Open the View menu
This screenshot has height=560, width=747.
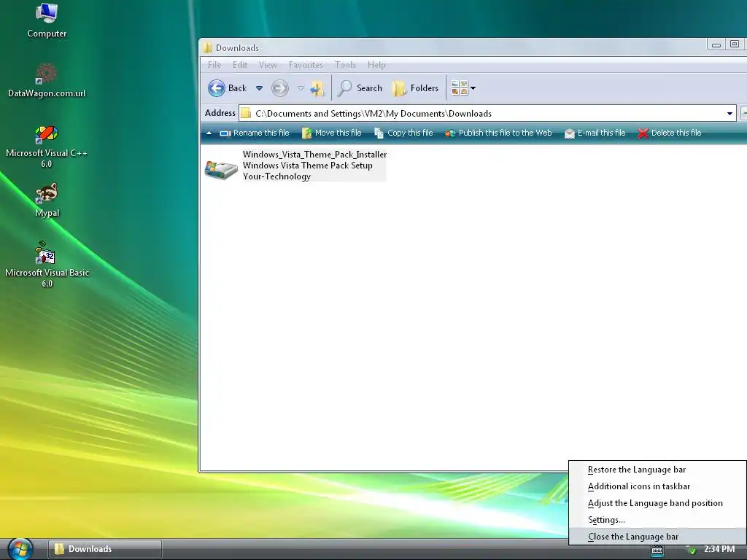point(268,65)
